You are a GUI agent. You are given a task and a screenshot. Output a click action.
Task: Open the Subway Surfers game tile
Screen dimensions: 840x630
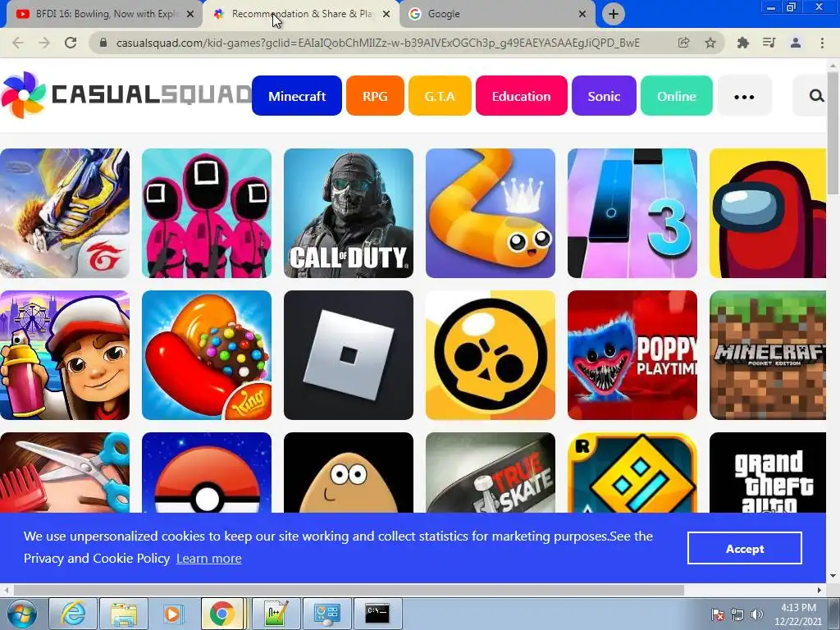[x=64, y=355]
